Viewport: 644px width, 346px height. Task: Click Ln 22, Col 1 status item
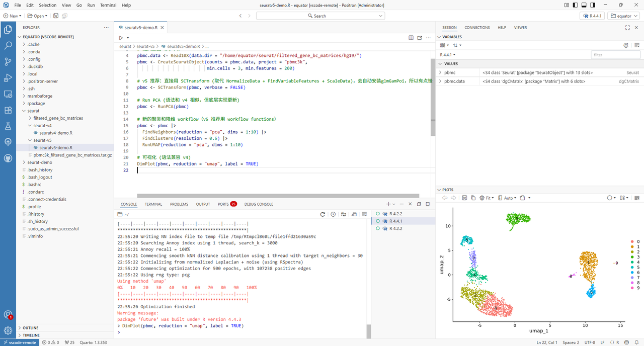546,342
